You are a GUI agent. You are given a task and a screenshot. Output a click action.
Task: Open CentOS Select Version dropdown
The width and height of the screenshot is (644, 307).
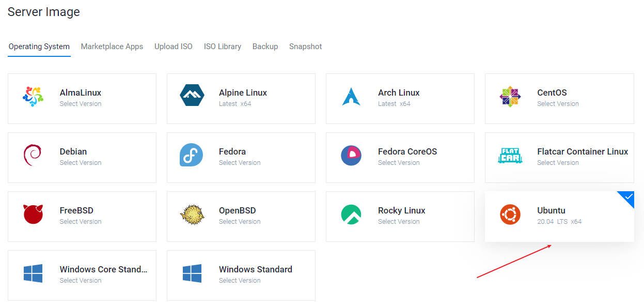click(x=558, y=104)
